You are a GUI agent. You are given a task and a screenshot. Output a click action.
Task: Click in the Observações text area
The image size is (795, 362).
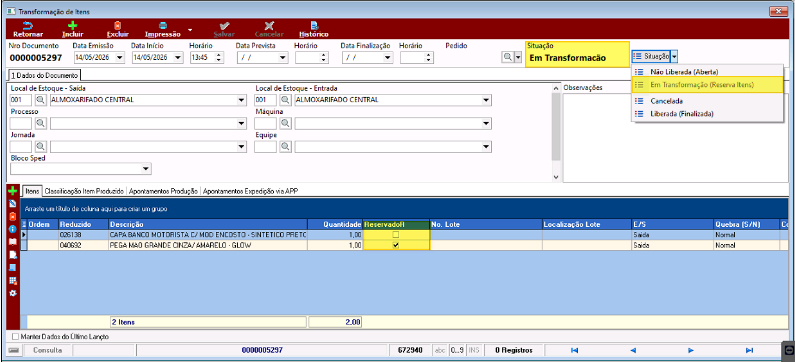point(675,137)
